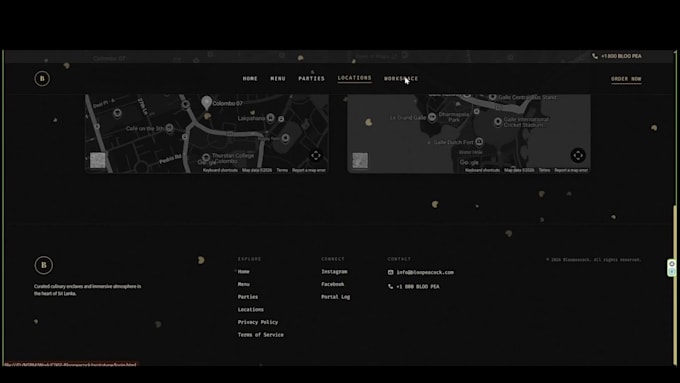
Task: Open Keyboard shortcuts on the Colombo map
Action: [x=220, y=170]
